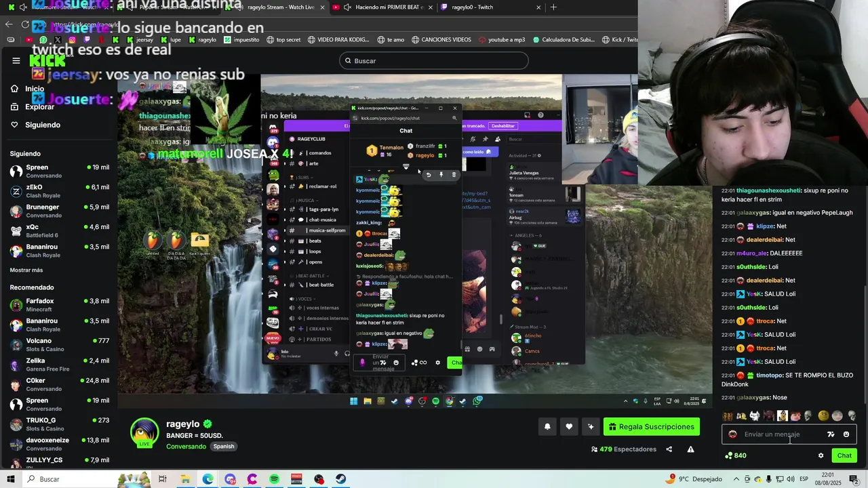This screenshot has width=868, height=488.
Task: Unmute the Matumorell Stream tab
Action: [23, 7]
